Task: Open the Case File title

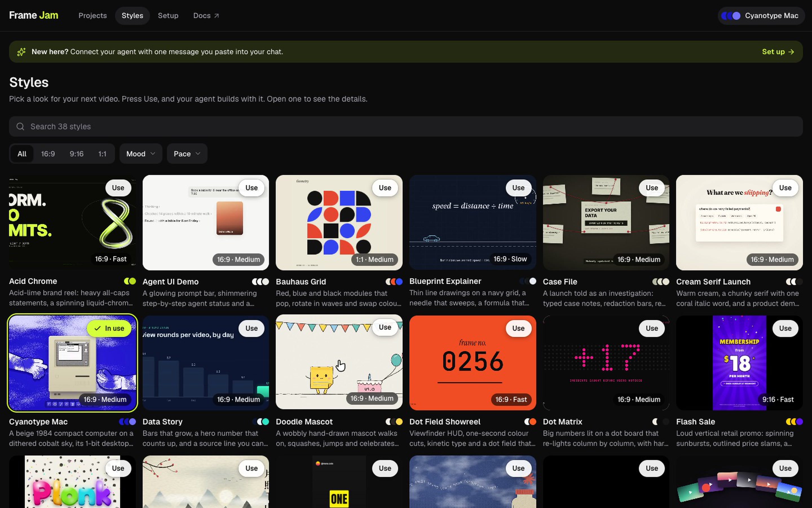Action: pyautogui.click(x=560, y=282)
